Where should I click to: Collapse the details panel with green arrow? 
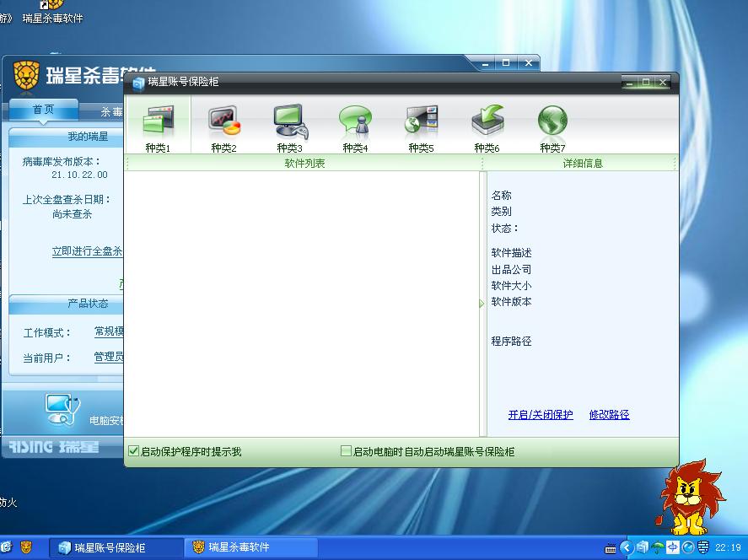point(482,304)
